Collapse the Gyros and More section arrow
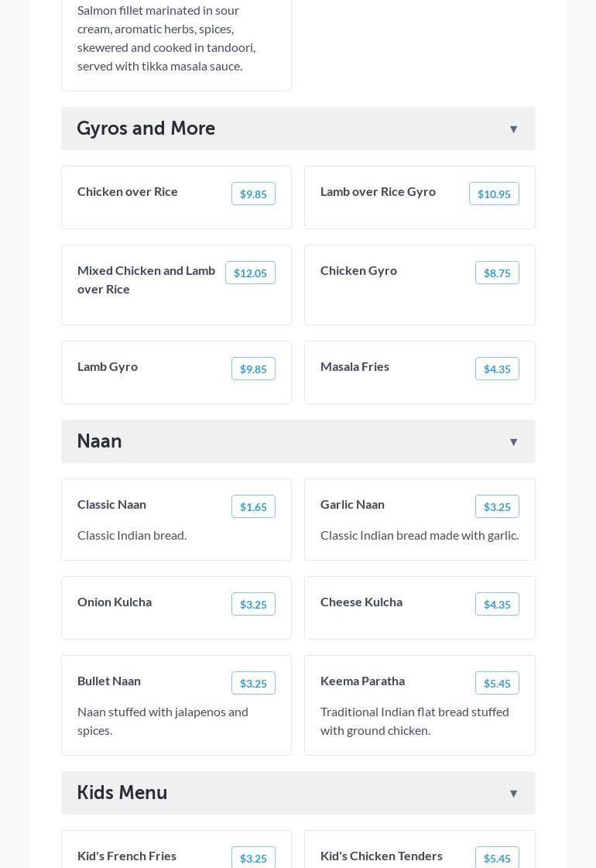This screenshot has height=868, width=596. tap(513, 129)
